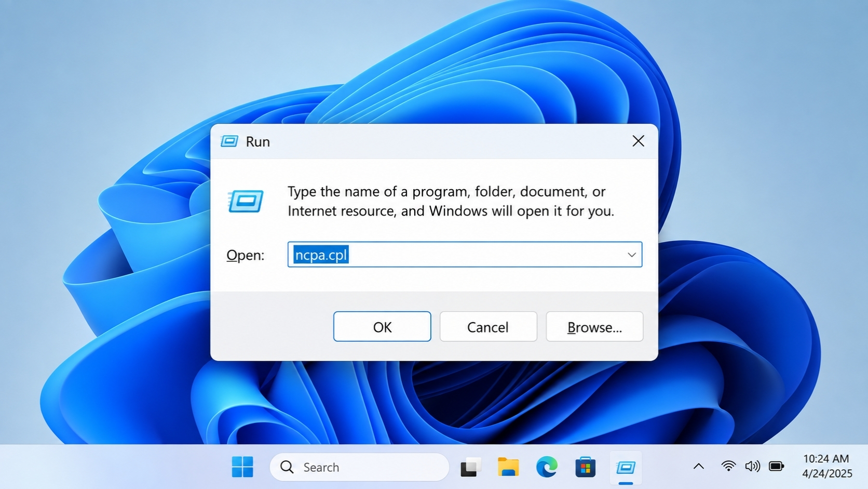Click the OK button in Run dialog
This screenshot has width=868, height=489.
(382, 326)
